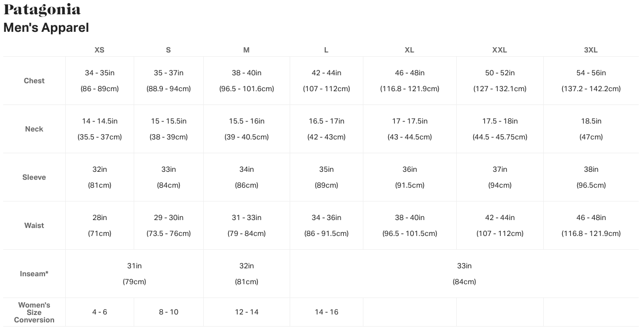The height and width of the screenshot is (333, 644).
Task: Click the Waist row label
Action: click(x=34, y=225)
